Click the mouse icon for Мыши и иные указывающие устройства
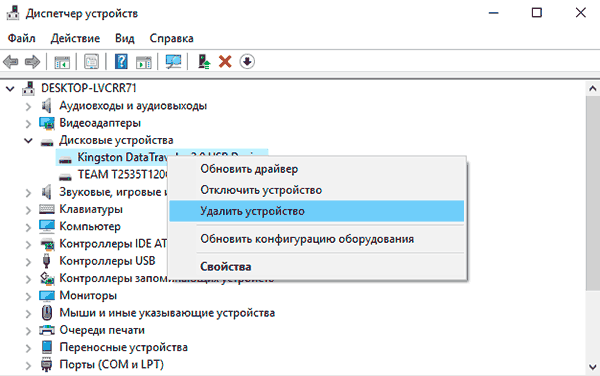 coord(47,313)
